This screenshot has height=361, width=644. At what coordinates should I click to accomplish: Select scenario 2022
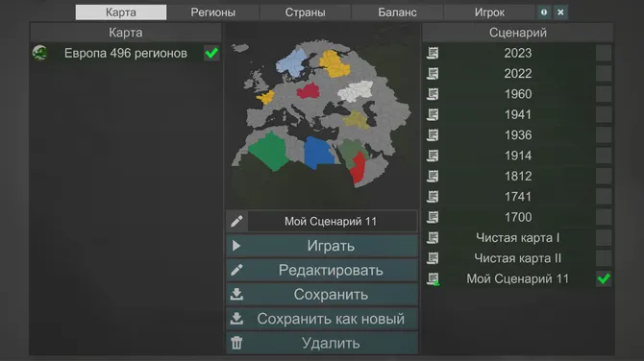[518, 73]
